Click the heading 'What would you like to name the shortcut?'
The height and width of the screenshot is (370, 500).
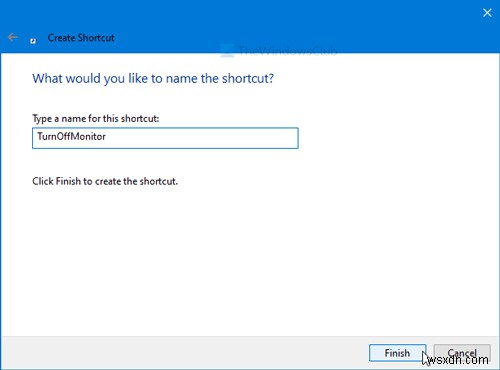pyautogui.click(x=153, y=79)
